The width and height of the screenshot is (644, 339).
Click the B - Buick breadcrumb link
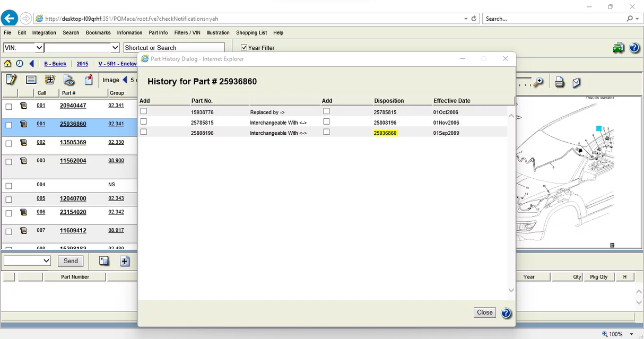click(55, 64)
